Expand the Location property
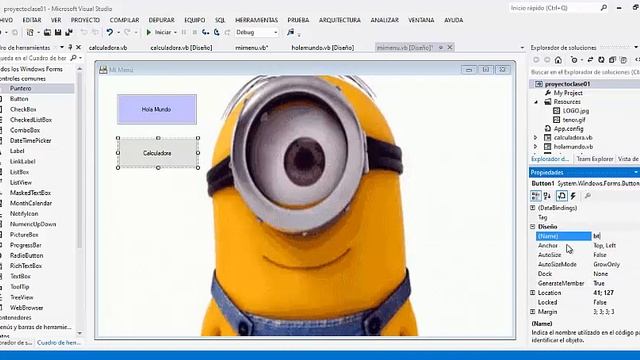 click(533, 293)
